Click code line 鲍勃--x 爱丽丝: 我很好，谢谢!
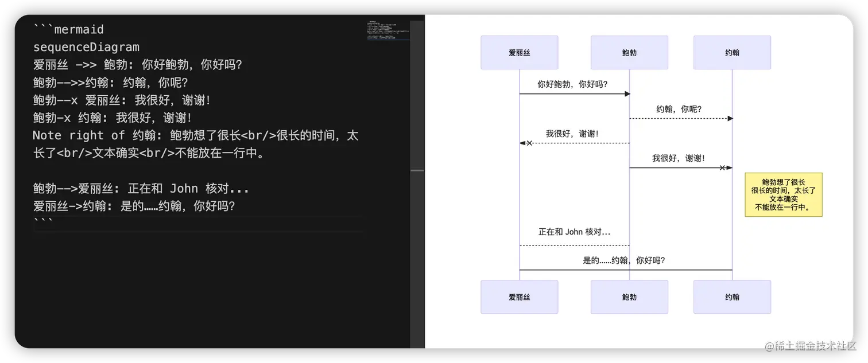The height and width of the screenshot is (363, 868). (x=122, y=100)
